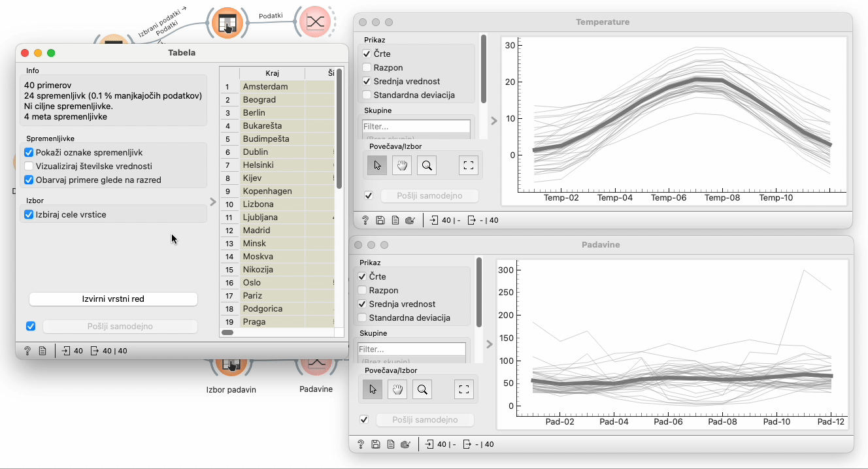Reset the view with fit icon in Padavine

(x=464, y=390)
